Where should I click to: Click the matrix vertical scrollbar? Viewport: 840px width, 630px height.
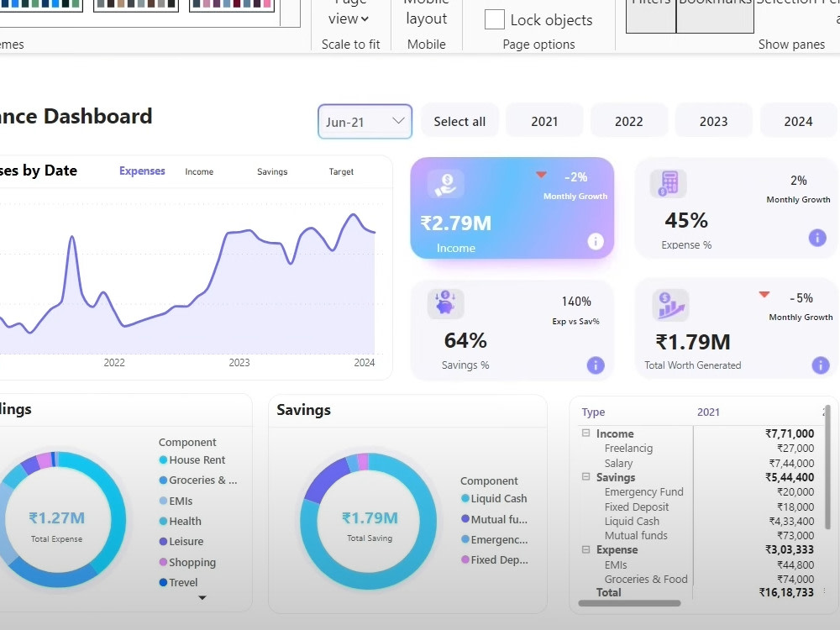(x=827, y=468)
